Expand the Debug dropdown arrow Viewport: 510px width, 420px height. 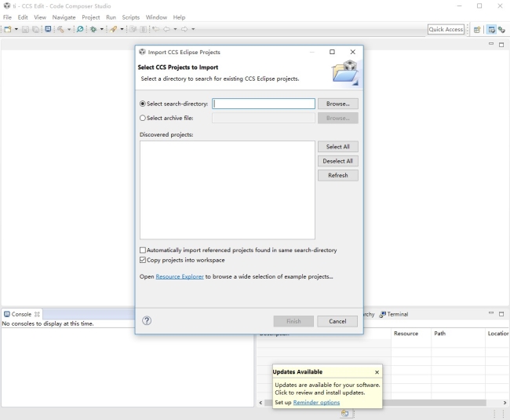101,30
